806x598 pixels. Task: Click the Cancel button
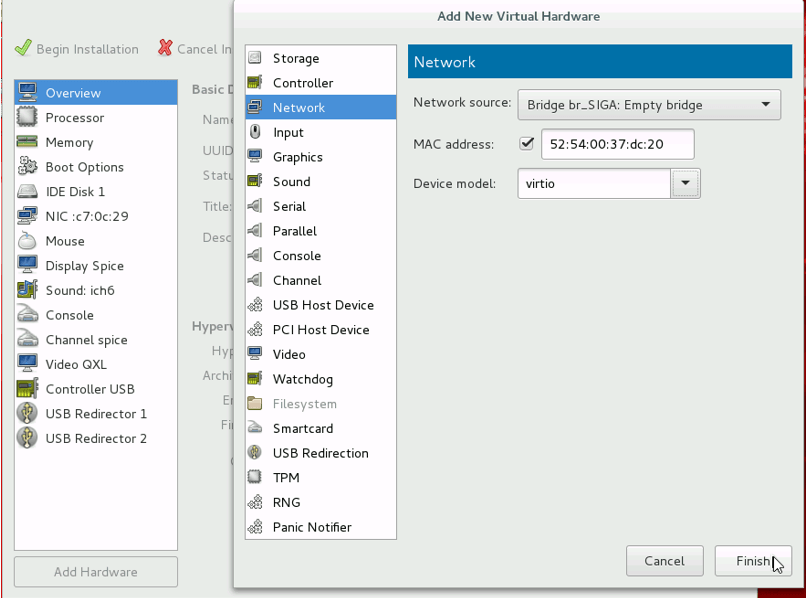tap(664, 560)
